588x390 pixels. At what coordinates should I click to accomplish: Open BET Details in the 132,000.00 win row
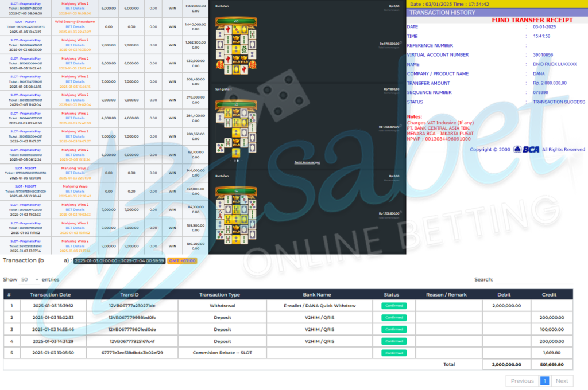click(75, 191)
